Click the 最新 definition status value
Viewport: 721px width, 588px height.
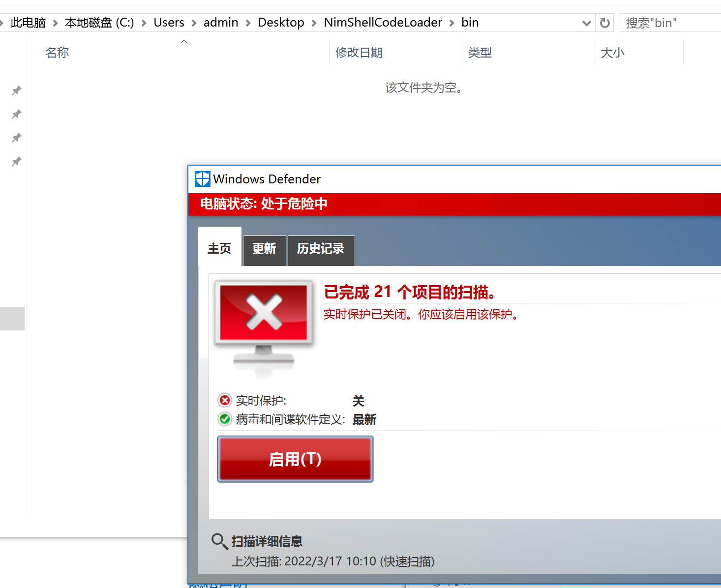tap(364, 419)
